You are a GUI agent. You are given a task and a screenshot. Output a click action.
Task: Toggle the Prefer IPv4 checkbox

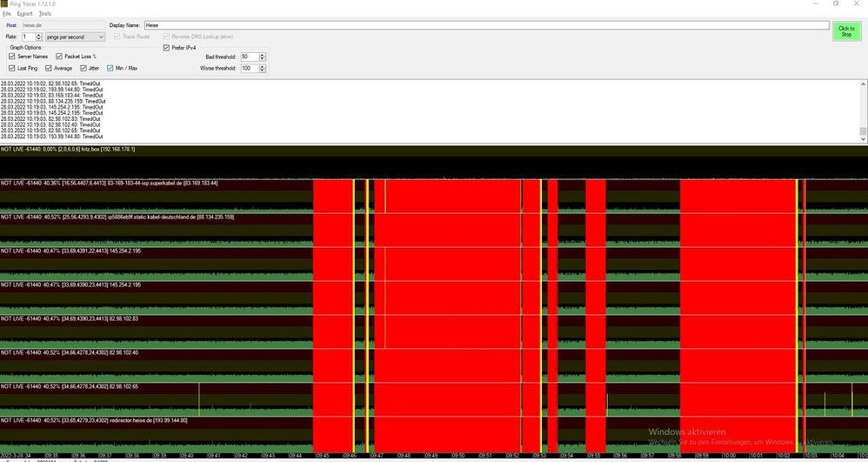[x=179, y=48]
